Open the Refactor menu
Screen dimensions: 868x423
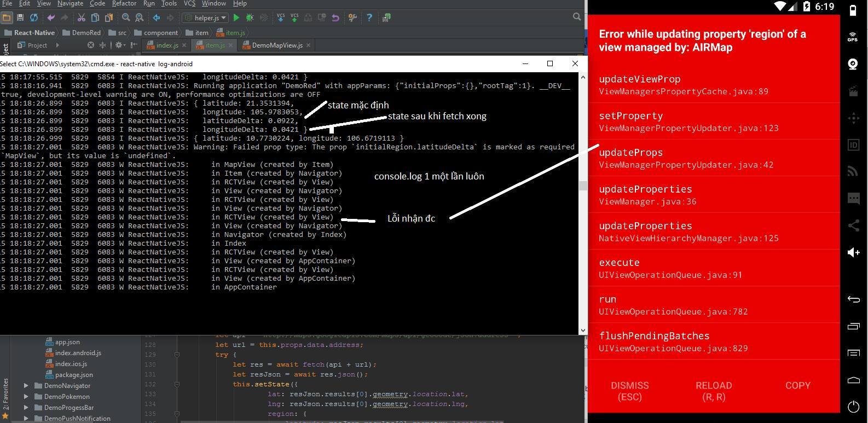[x=124, y=3]
